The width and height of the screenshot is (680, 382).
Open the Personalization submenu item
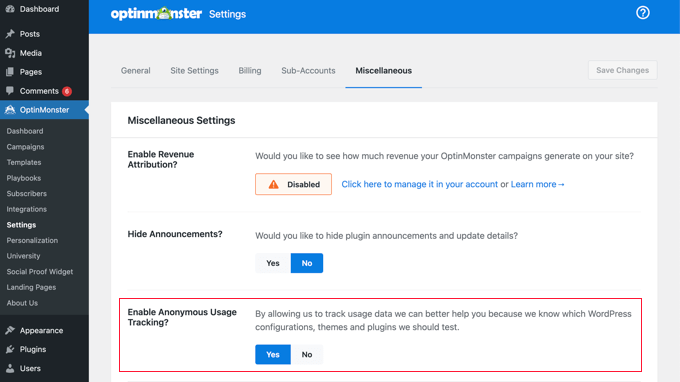pos(32,240)
